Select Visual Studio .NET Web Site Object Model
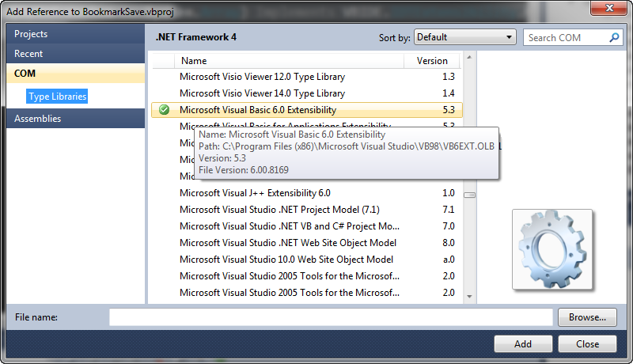 [307, 242]
